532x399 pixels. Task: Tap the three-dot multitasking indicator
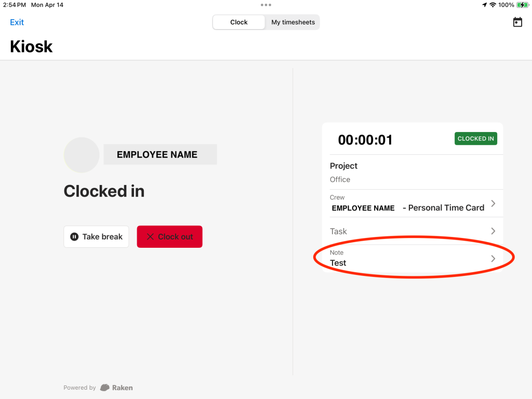(266, 5)
